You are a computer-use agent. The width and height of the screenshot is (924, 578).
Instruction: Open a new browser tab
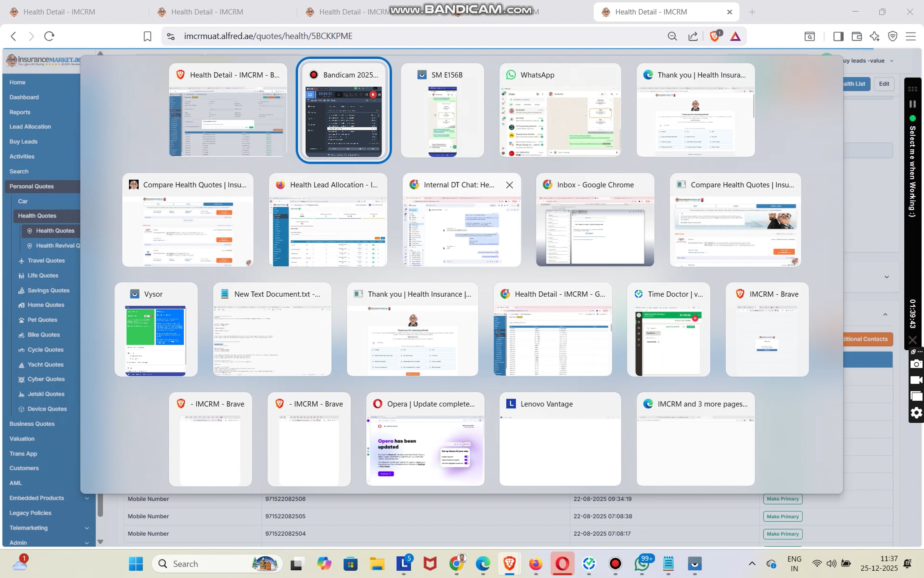pos(752,12)
